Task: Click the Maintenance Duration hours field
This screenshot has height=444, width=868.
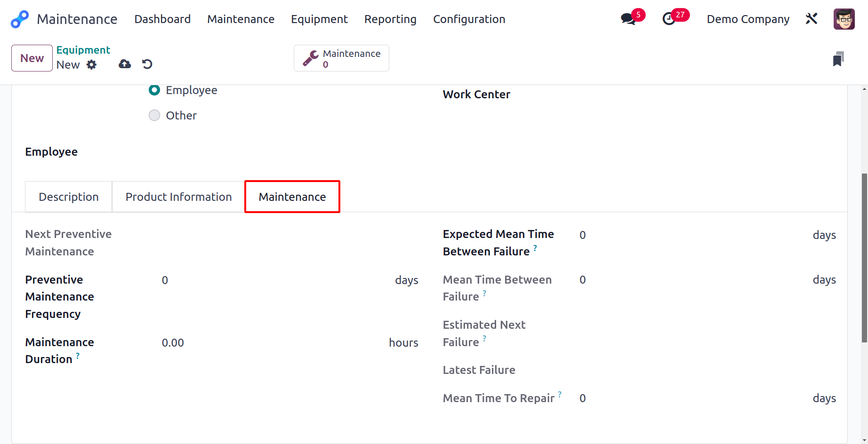Action: pyautogui.click(x=273, y=343)
